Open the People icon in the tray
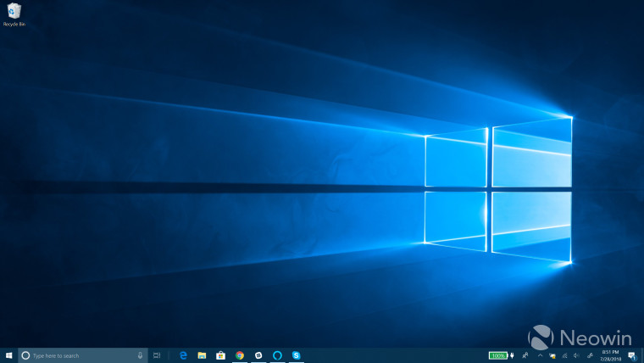 coord(525,355)
